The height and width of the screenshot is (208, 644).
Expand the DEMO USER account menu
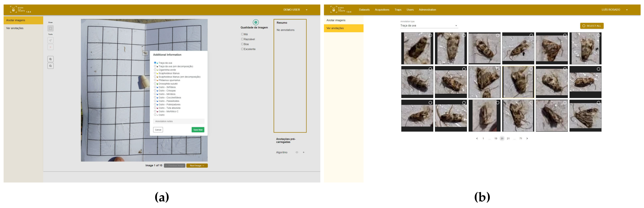(x=306, y=10)
